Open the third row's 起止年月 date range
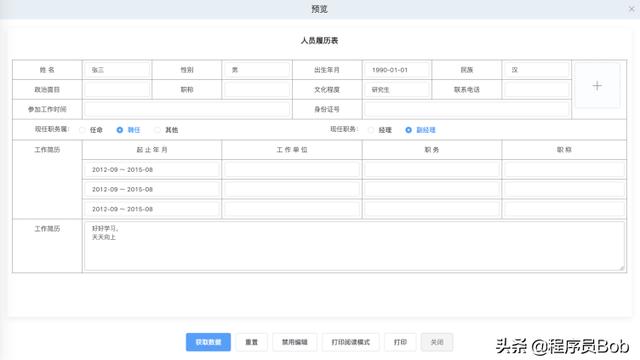This screenshot has width=640, height=360. tap(152, 209)
